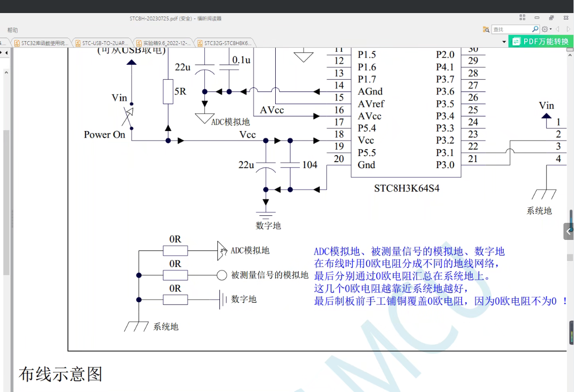The image size is (574, 392).
Task: Click the AGnd pin label
Action: pyautogui.click(x=370, y=91)
